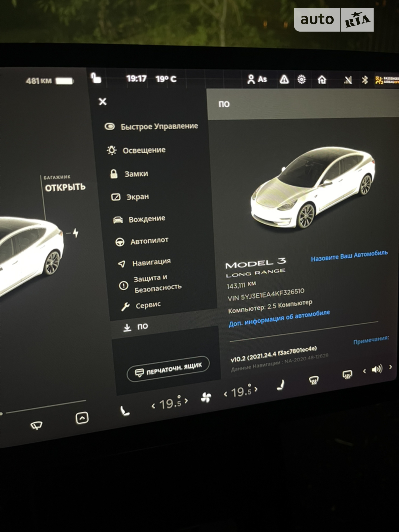Increase driver temperature right arrow
Screen dimensions: 399x532
tap(186, 401)
